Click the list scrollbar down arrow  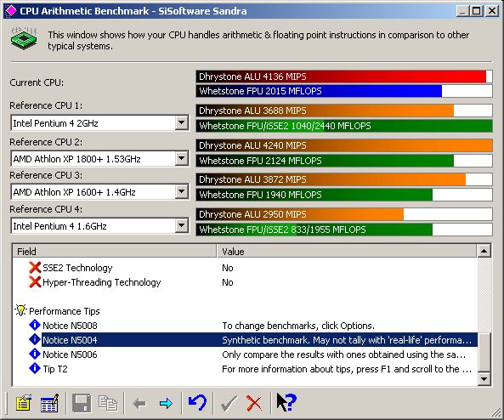tap(484, 379)
